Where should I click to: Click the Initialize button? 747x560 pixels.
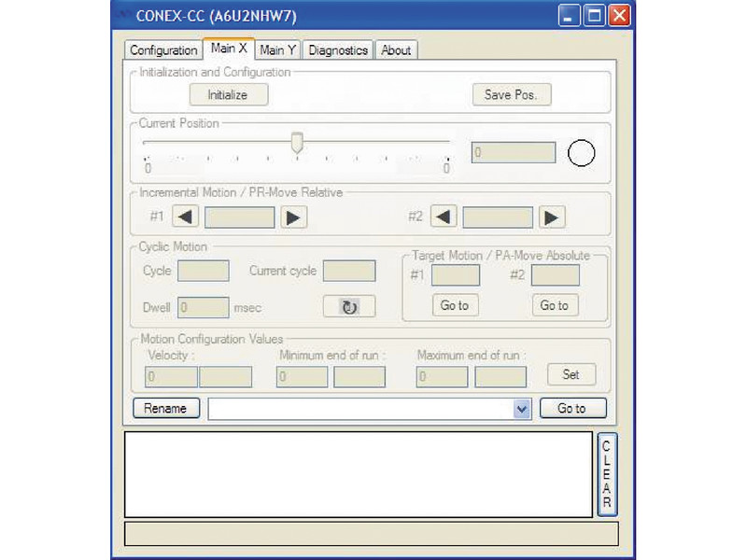pyautogui.click(x=228, y=94)
